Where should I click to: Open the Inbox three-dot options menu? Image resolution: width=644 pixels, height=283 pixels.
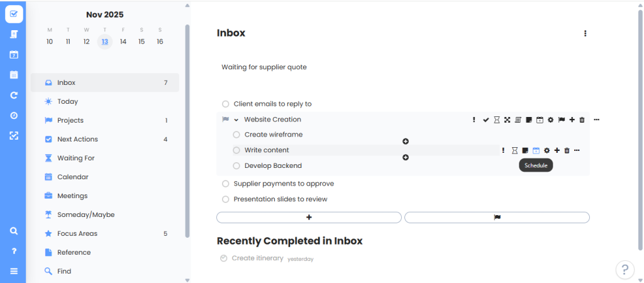click(x=585, y=33)
